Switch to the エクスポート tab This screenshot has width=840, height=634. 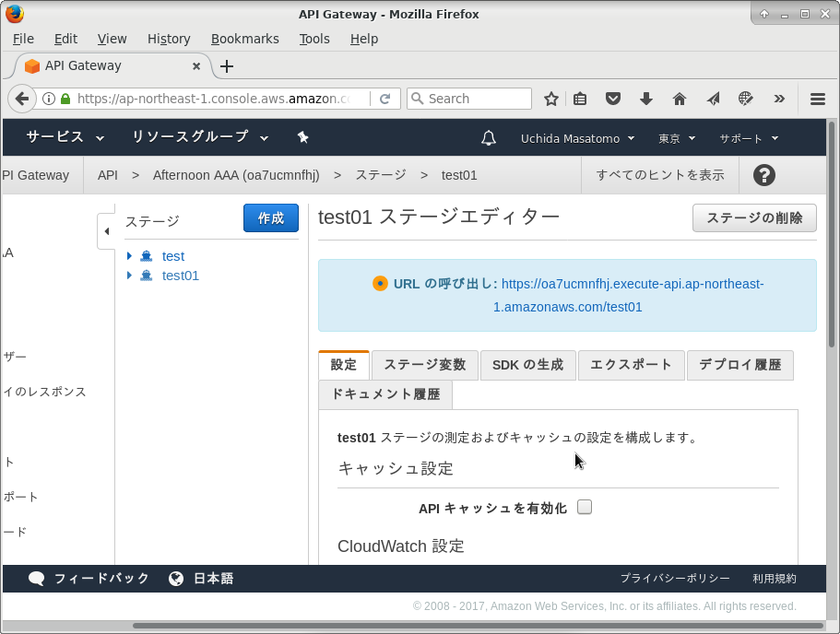(631, 365)
